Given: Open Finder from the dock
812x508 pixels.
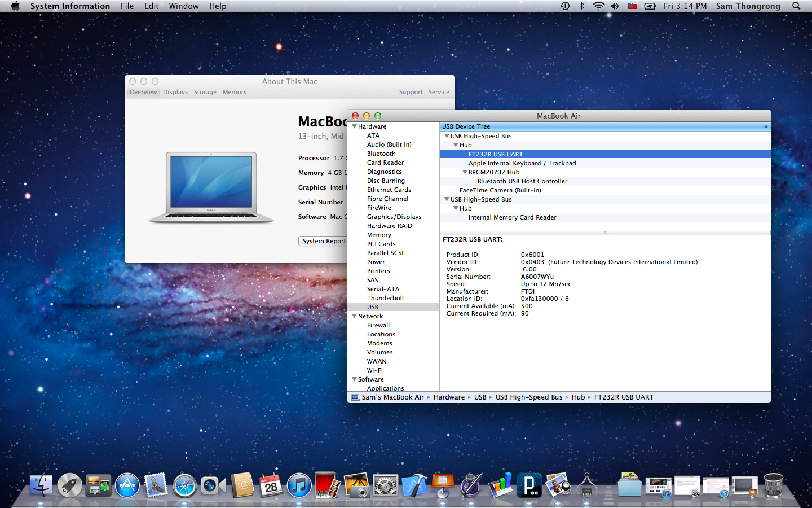Looking at the screenshot, I should click(41, 485).
